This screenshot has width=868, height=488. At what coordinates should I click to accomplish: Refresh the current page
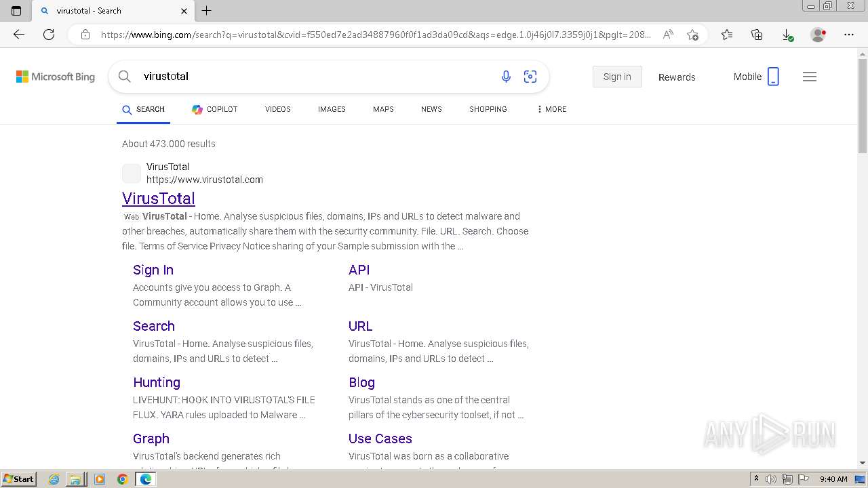click(49, 35)
